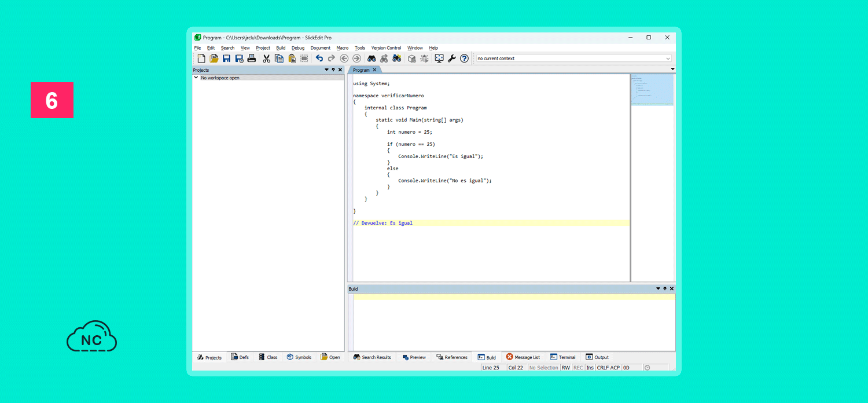This screenshot has height=403, width=868.
Task: Switch to the Defs tab
Action: [x=240, y=357]
